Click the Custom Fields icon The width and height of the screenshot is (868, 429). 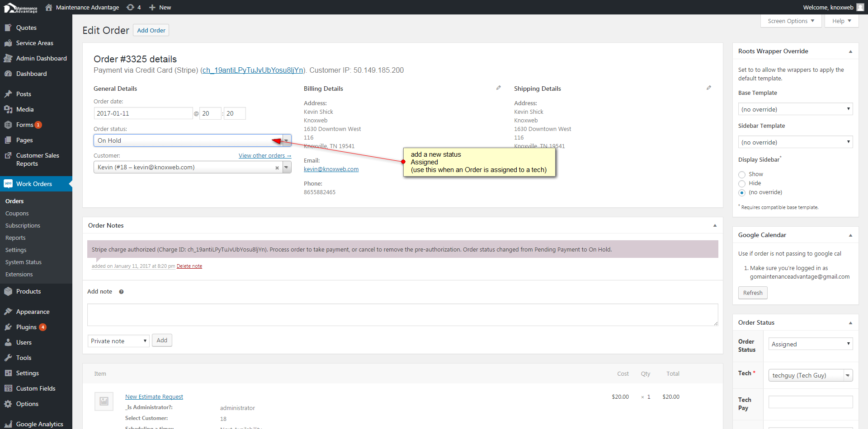[x=8, y=388]
